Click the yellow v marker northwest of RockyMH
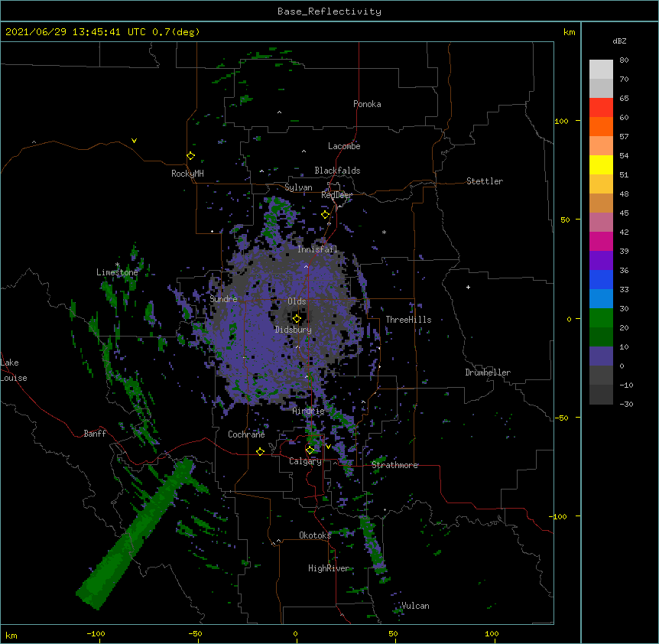Viewport: 659px width, 644px height. point(134,141)
